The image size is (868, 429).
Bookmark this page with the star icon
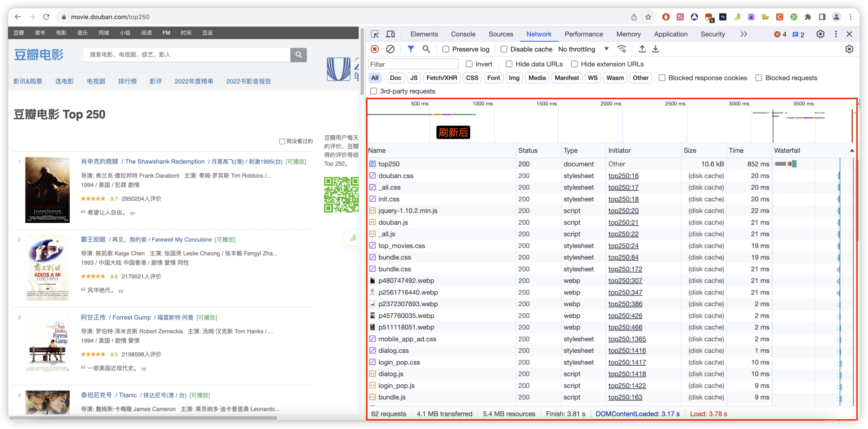click(648, 17)
